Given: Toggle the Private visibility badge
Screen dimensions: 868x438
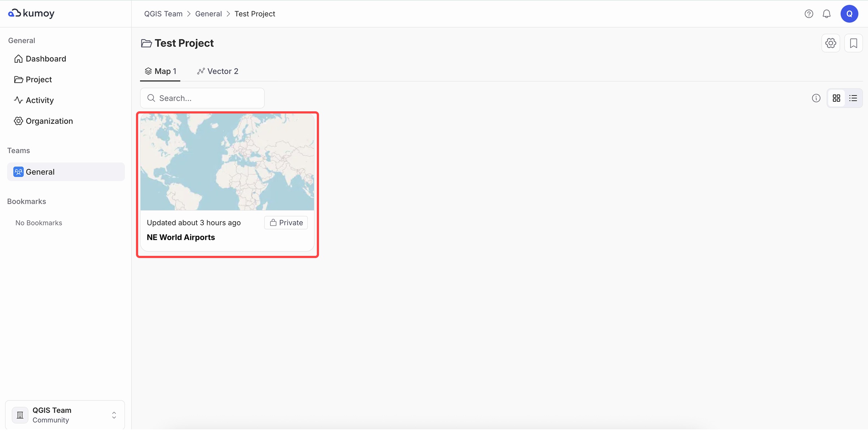Looking at the screenshot, I should click(x=286, y=223).
